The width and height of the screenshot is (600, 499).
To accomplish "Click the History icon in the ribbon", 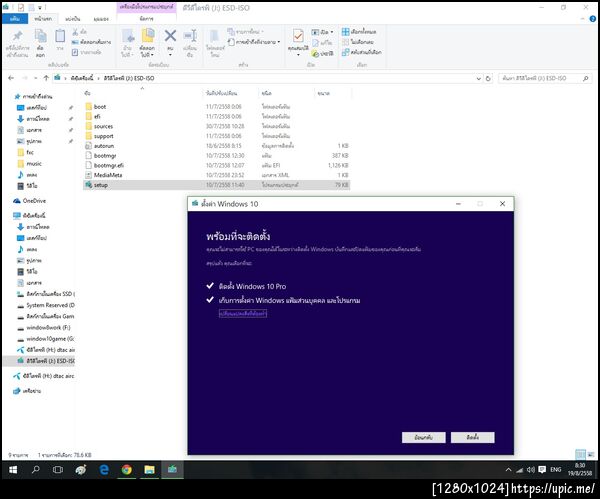I will (315, 54).
